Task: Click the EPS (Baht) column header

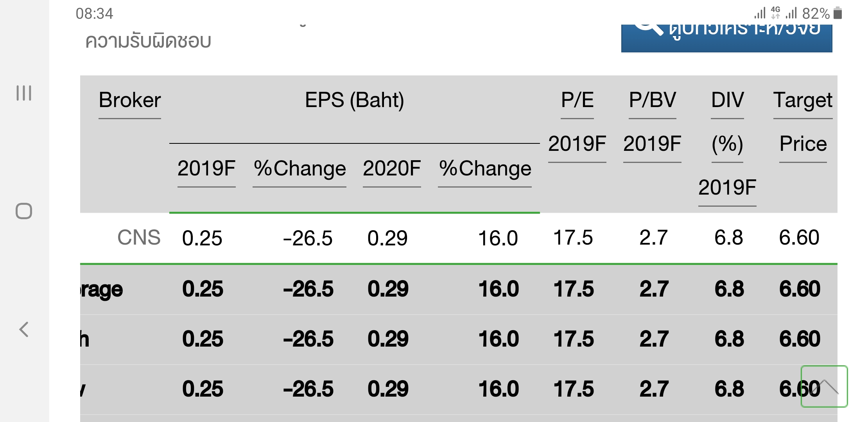Action: [x=354, y=100]
